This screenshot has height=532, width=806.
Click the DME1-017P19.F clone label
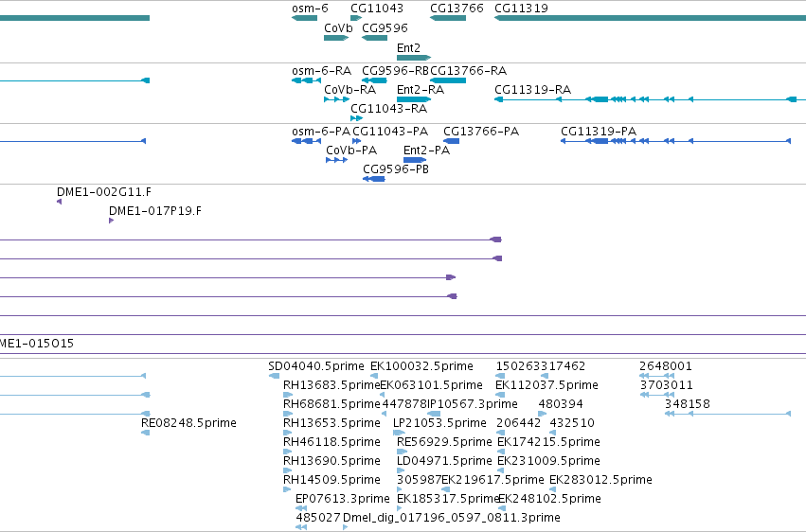155,211
